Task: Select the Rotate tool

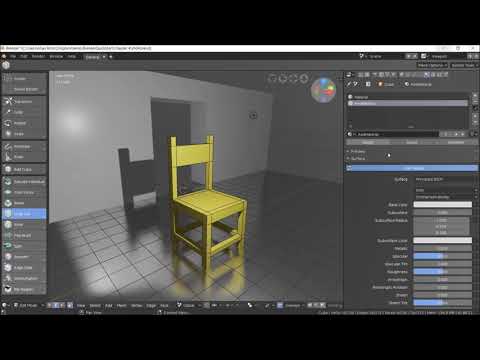Action: pos(24,123)
